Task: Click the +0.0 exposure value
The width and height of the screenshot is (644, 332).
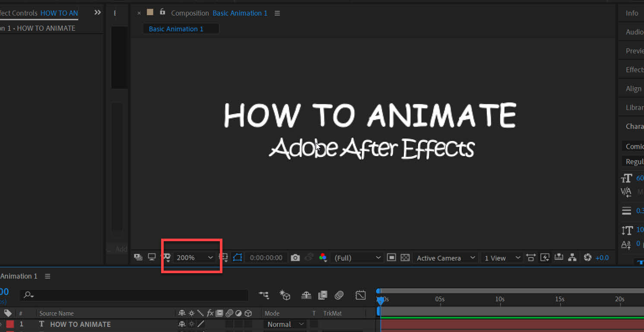Action: (602, 258)
